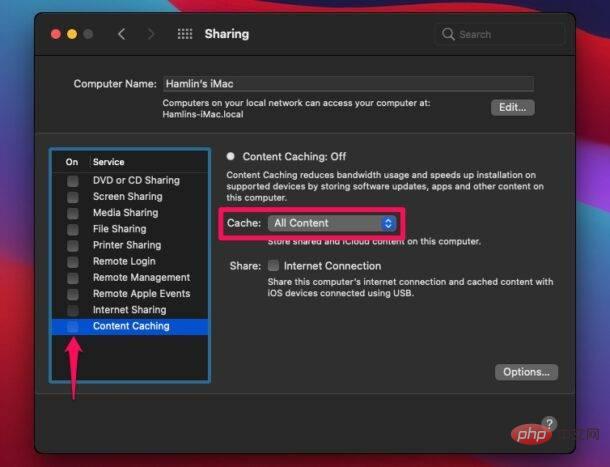The image size is (610, 467).
Task: Select Remote Management service row
Action: click(141, 277)
